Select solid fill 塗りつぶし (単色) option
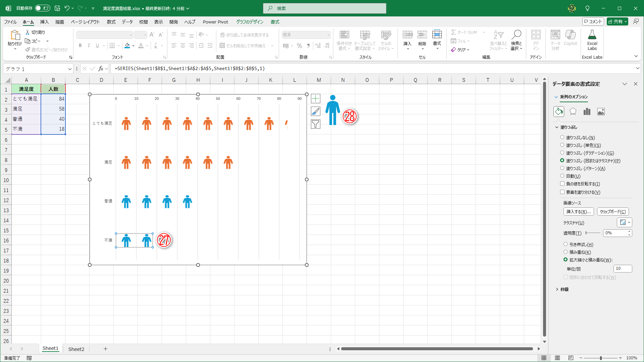644x362 pixels. coord(562,145)
